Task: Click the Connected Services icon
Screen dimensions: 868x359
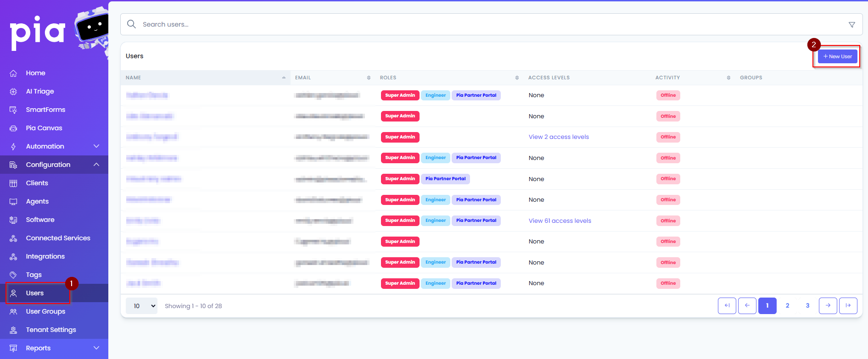Action: pyautogui.click(x=13, y=238)
